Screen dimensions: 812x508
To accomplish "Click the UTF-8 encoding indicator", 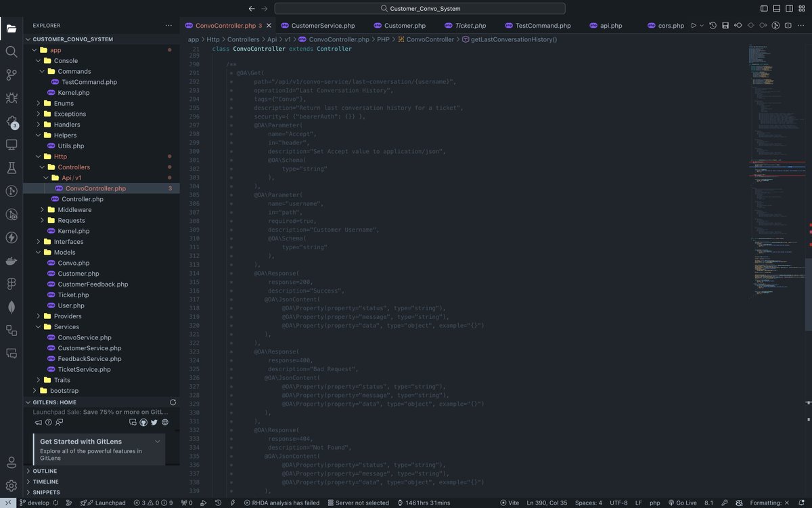I will tap(618, 503).
